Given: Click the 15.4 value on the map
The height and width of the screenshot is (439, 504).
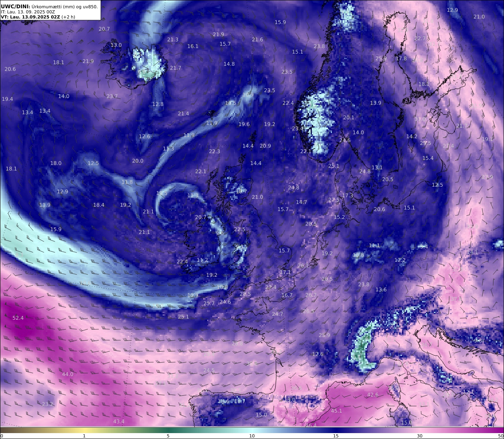Looking at the screenshot, I should pyautogui.click(x=428, y=158).
